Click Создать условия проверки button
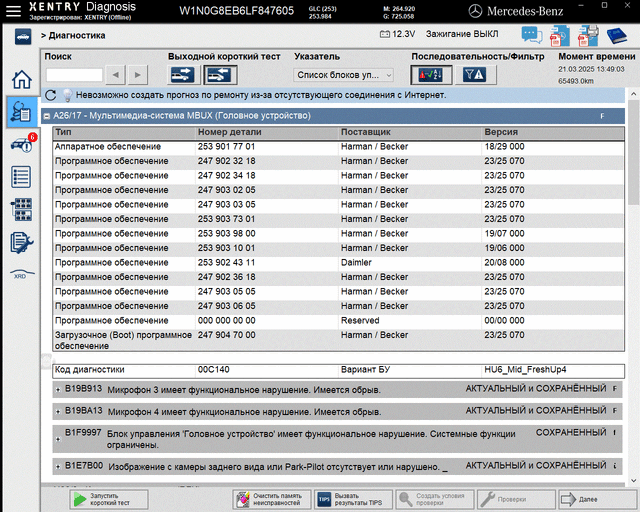640x512 pixels. [435, 499]
